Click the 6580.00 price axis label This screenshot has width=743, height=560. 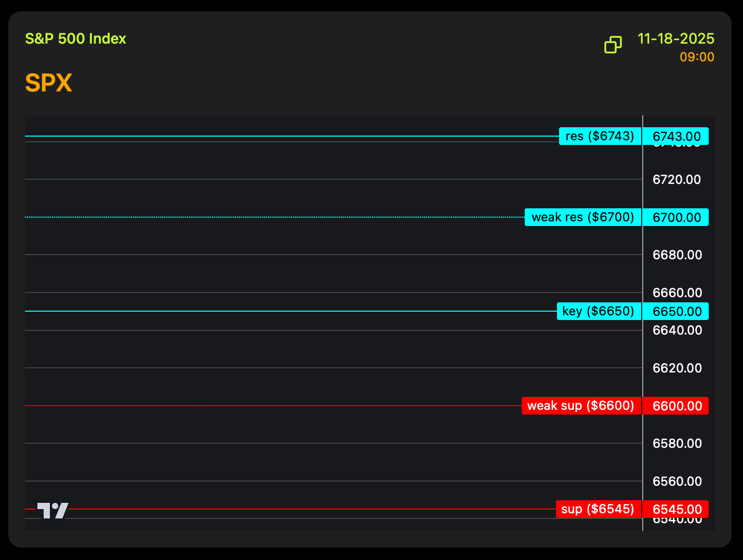click(676, 444)
